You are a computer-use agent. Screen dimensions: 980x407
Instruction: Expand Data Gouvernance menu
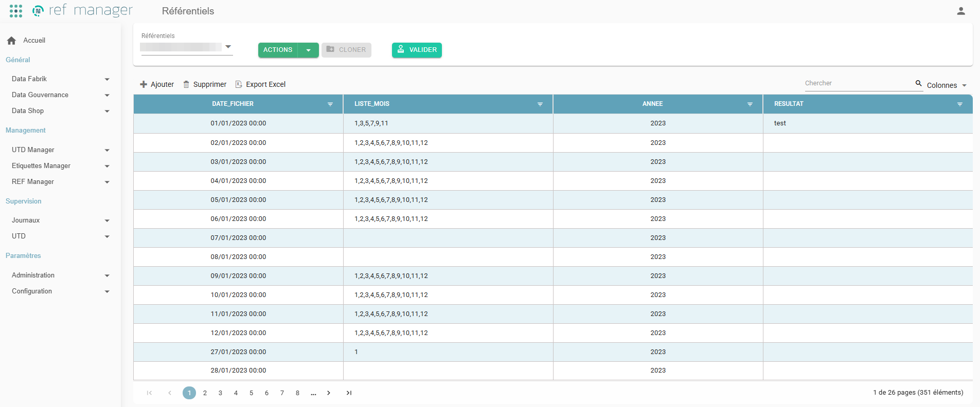tap(60, 95)
